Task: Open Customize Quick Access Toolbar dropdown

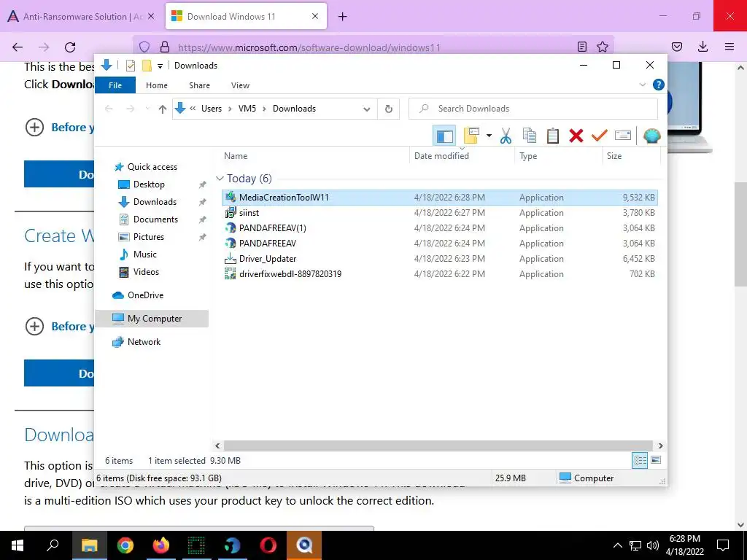Action: coord(160,66)
